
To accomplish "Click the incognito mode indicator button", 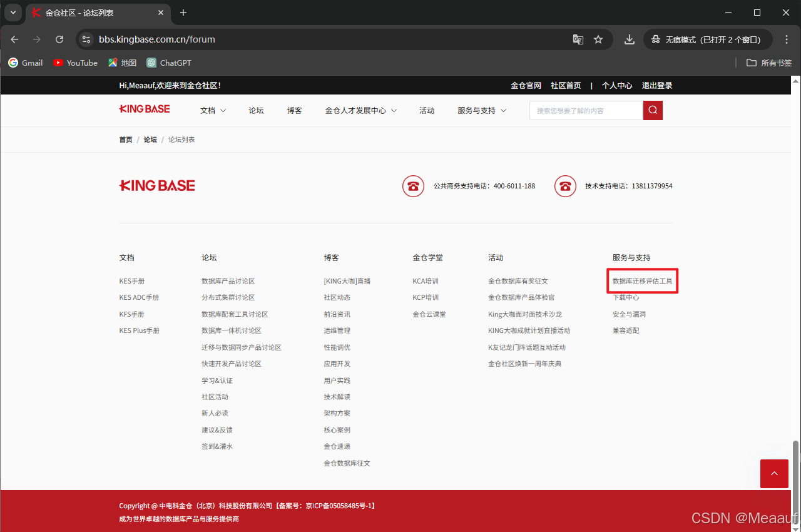I will pyautogui.click(x=707, y=39).
